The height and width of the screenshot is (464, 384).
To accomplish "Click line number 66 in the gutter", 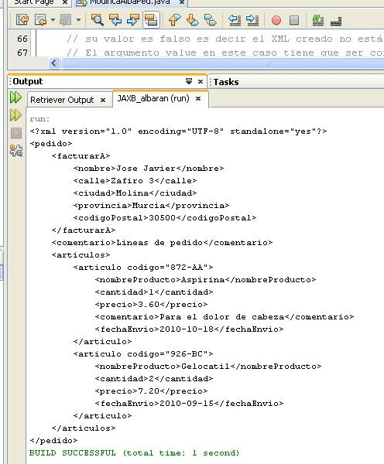I will (x=22, y=39).
